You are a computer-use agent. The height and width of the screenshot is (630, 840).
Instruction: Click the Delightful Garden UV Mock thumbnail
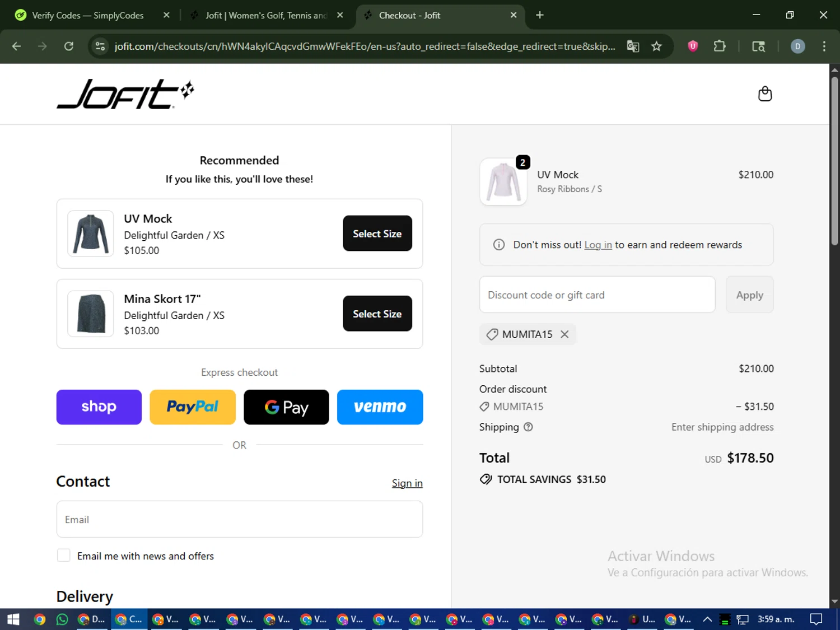click(91, 234)
